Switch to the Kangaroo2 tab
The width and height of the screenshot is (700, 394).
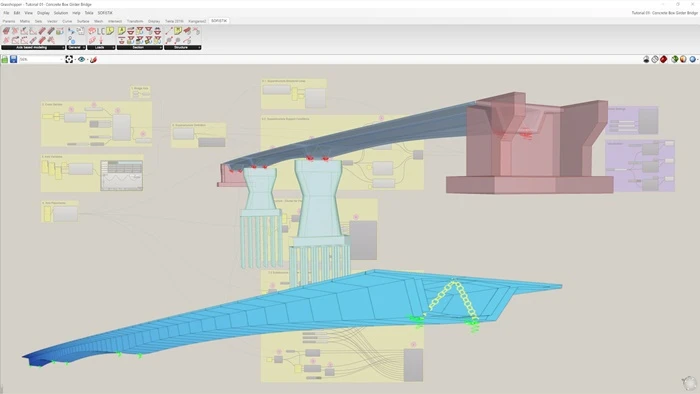197,21
